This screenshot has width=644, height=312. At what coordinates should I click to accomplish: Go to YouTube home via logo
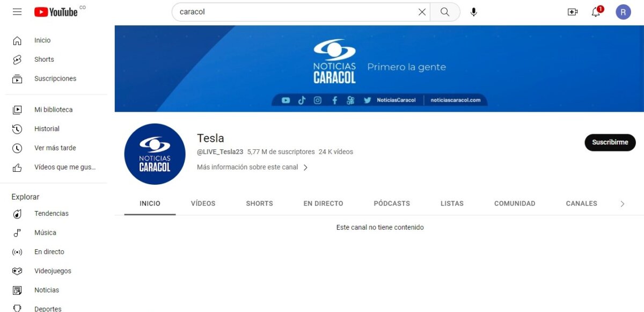tap(56, 12)
